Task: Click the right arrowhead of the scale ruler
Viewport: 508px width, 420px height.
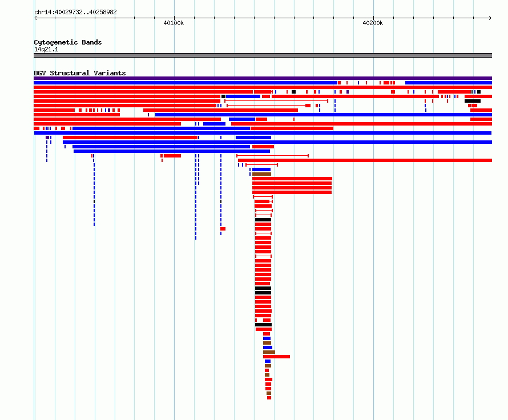Action: tap(490, 18)
